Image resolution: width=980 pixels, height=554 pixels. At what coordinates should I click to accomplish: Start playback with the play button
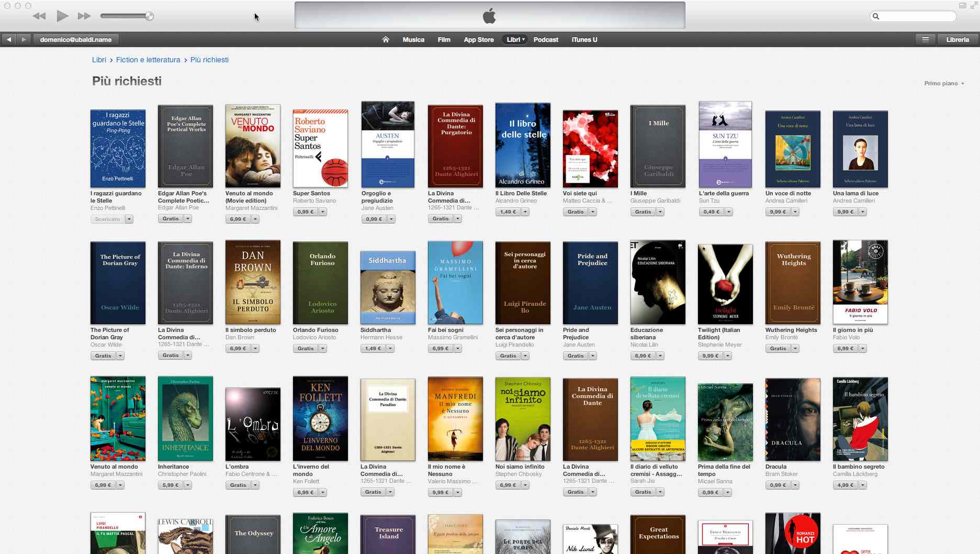(x=62, y=16)
